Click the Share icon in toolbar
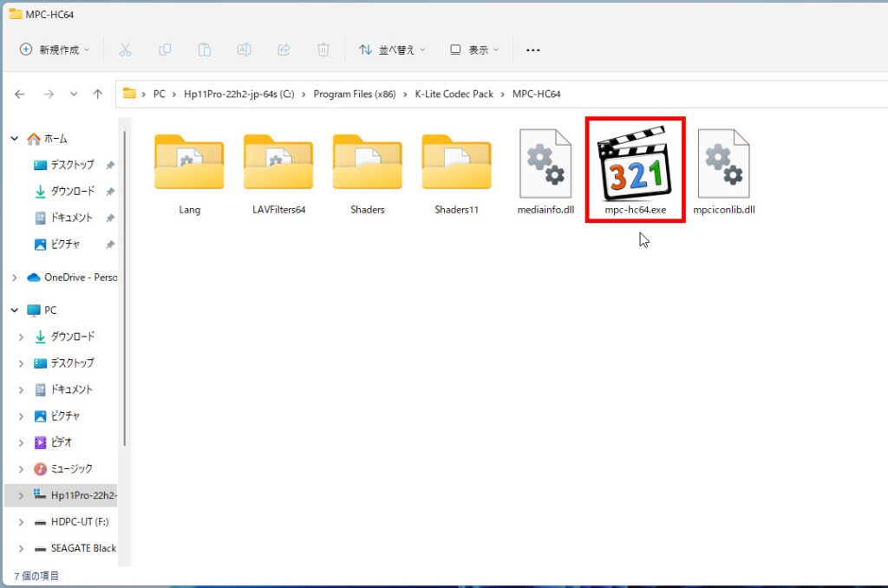The width and height of the screenshot is (888, 588). 284,50
